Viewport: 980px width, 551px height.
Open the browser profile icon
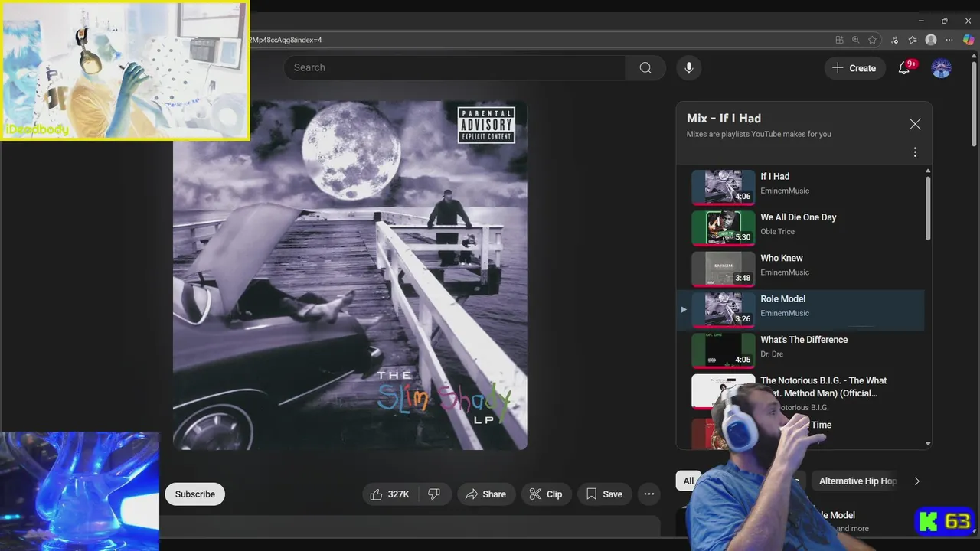click(x=931, y=40)
